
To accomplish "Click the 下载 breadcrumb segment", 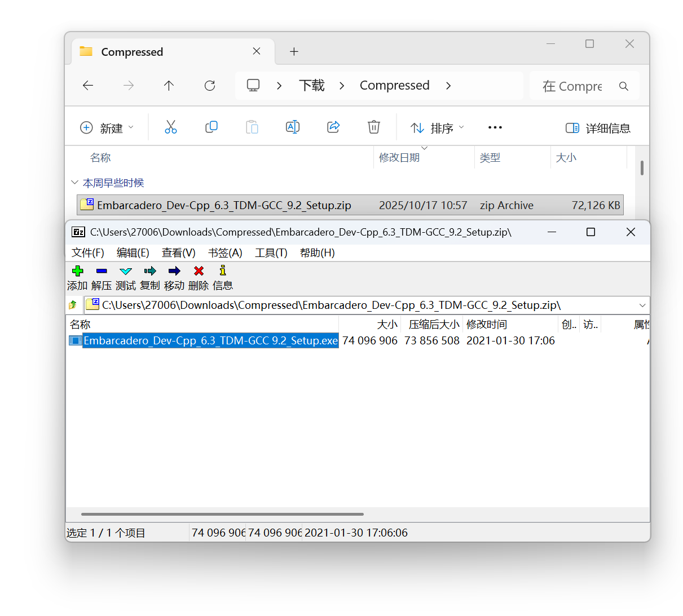I will click(312, 86).
